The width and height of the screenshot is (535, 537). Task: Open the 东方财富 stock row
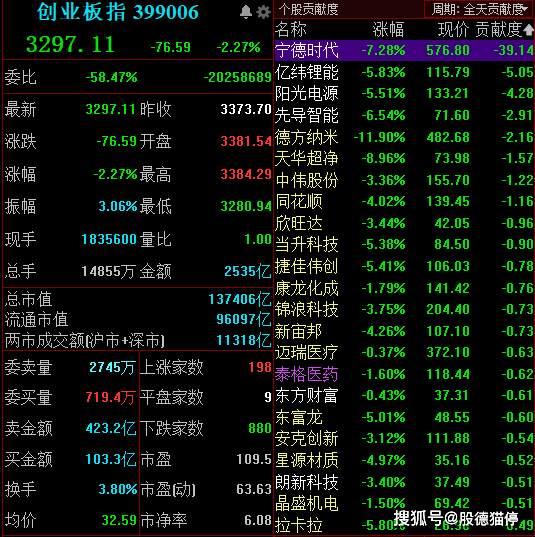tap(404, 396)
